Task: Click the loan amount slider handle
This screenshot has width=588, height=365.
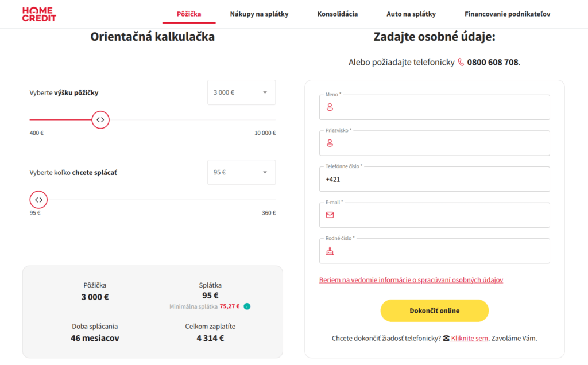Action: coord(100,120)
